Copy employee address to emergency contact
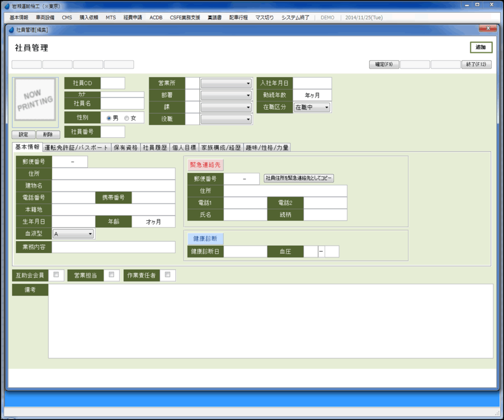504x420 pixels. click(x=299, y=178)
